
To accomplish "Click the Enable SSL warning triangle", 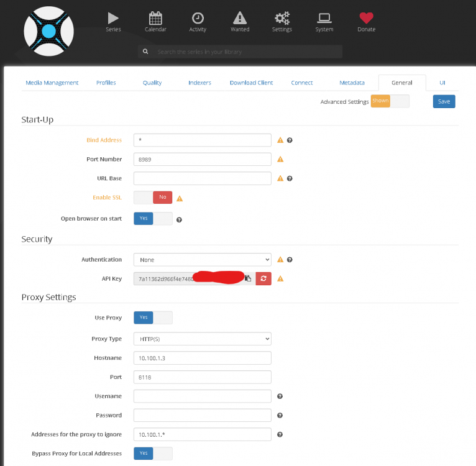I will [x=180, y=199].
